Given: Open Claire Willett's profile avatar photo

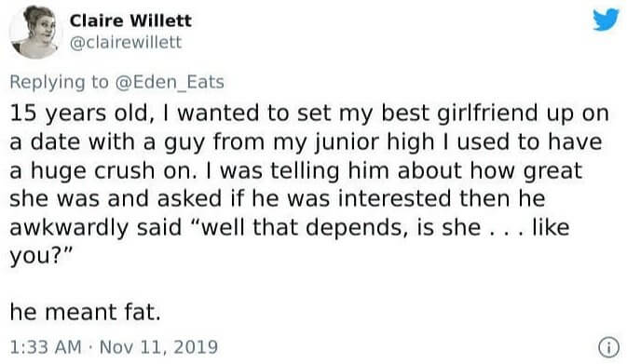Looking at the screenshot, I should (x=35, y=32).
